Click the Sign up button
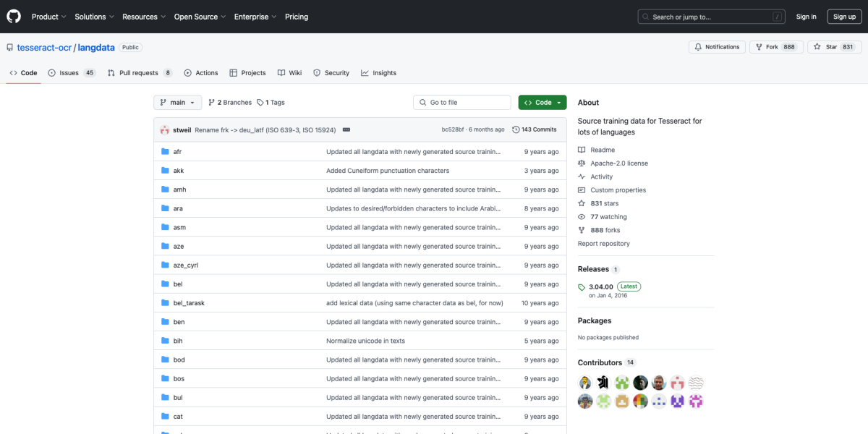The image size is (868, 434). [x=844, y=16]
